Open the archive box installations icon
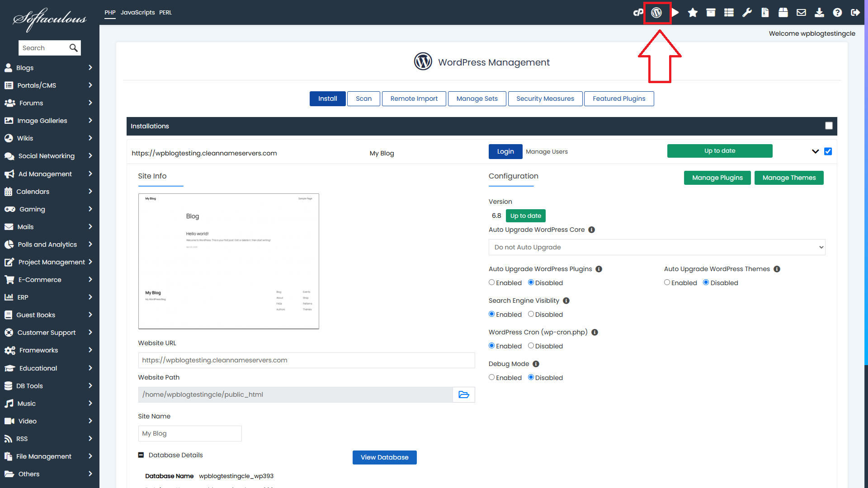868x488 pixels. (711, 13)
